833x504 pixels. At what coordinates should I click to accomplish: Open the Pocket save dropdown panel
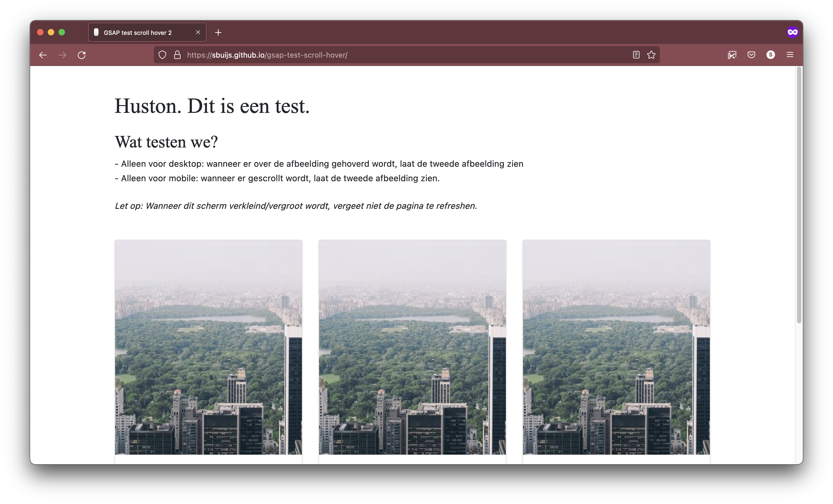(x=751, y=54)
